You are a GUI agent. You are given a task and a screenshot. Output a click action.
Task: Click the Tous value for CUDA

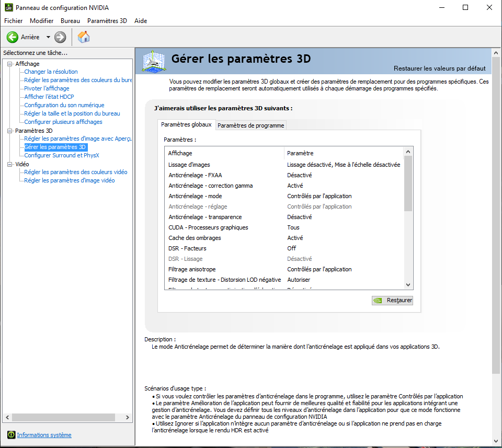click(x=293, y=227)
